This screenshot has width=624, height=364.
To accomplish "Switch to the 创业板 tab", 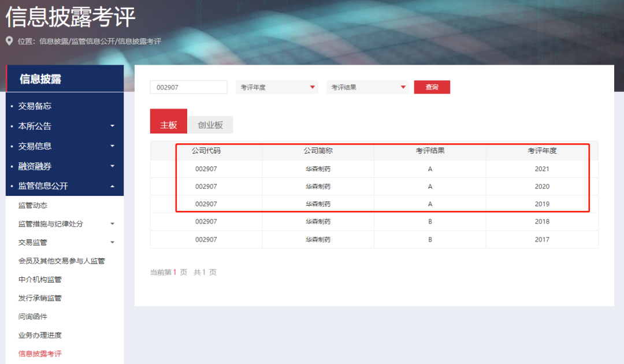I will point(210,125).
